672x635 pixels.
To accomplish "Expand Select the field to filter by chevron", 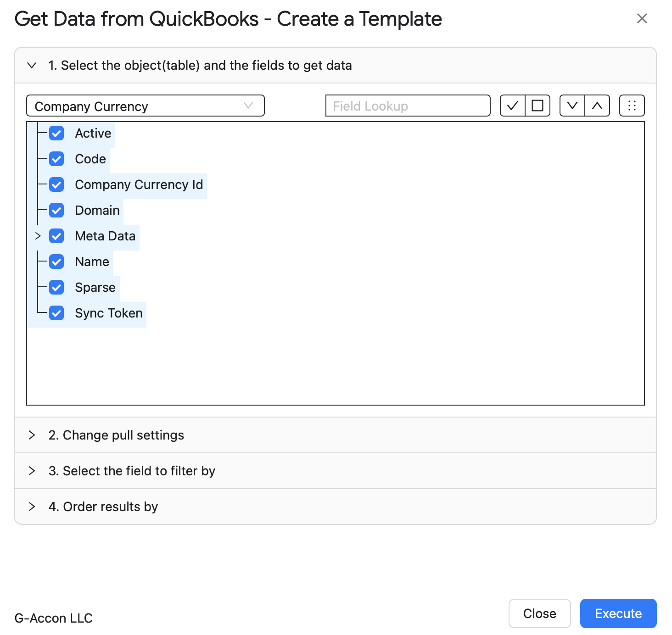I will [x=32, y=471].
